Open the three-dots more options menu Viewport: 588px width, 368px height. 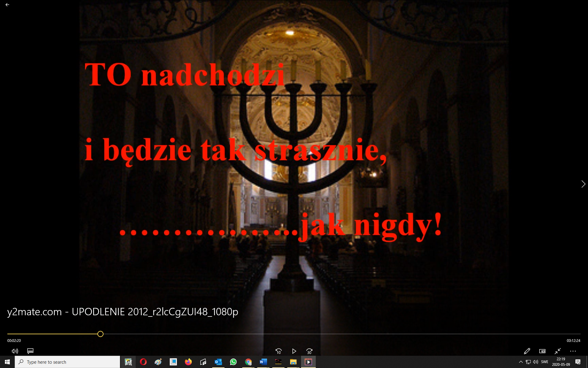tap(573, 351)
